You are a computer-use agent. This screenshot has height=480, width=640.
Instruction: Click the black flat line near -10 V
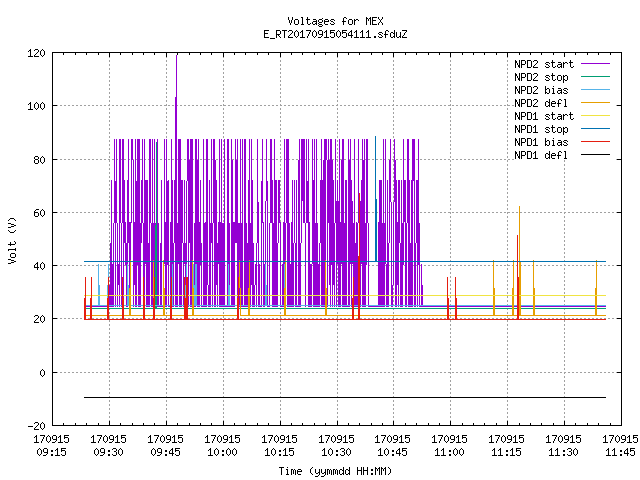tap(345, 397)
